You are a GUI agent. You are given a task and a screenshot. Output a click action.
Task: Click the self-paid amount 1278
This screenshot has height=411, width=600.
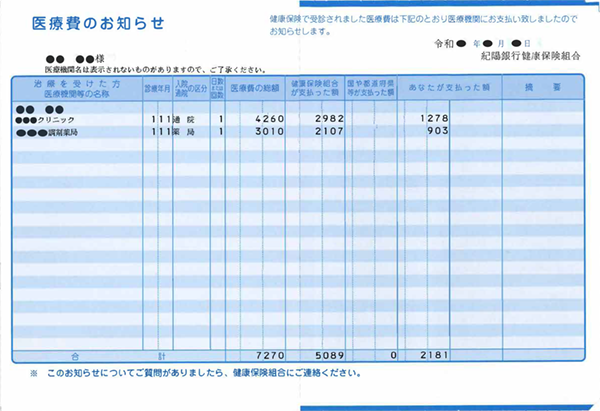(434, 118)
